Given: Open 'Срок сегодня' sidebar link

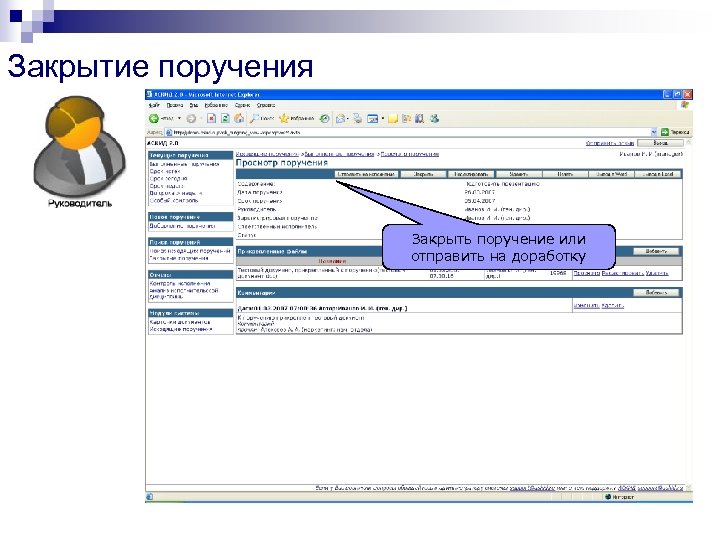Looking at the screenshot, I should (168, 179).
